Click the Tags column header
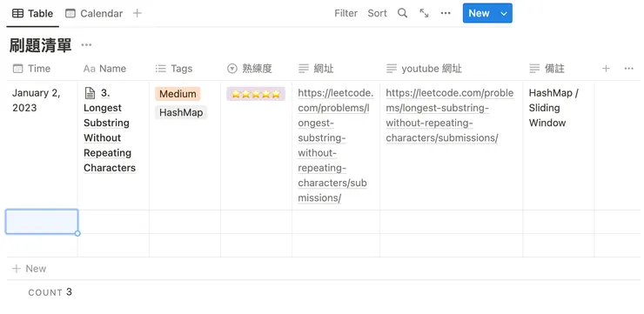Image resolution: width=644 pixels, height=314 pixels. (x=184, y=69)
